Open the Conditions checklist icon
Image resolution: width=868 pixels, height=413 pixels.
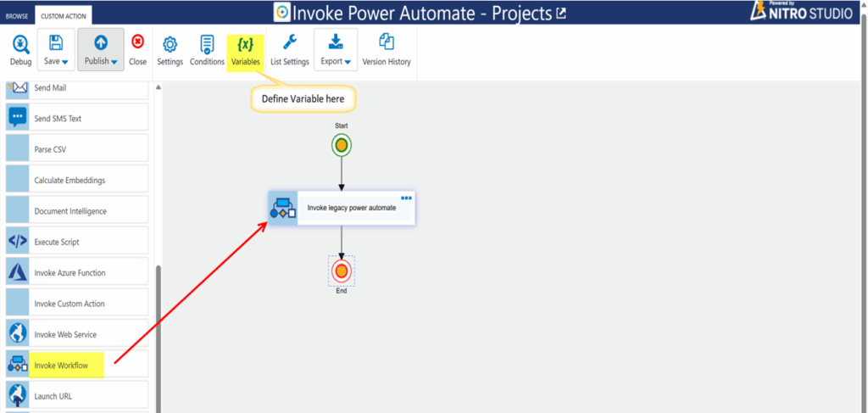coord(207,44)
